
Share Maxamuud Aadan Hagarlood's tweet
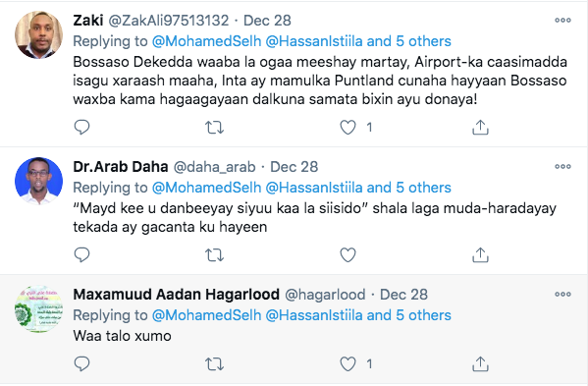click(480, 363)
